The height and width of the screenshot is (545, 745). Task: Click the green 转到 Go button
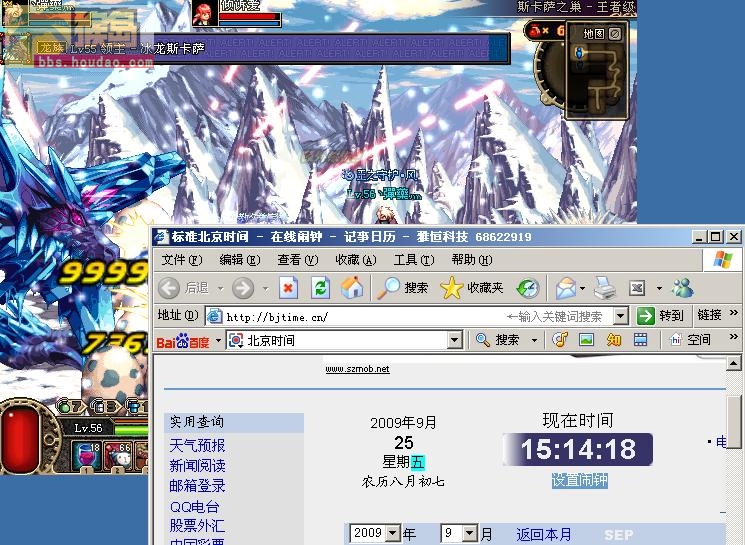pos(660,316)
